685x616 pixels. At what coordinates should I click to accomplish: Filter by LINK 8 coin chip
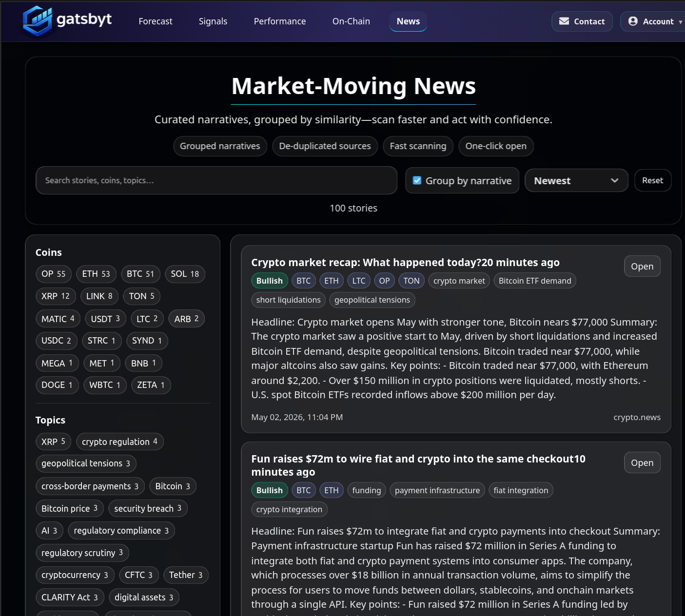[99, 296]
